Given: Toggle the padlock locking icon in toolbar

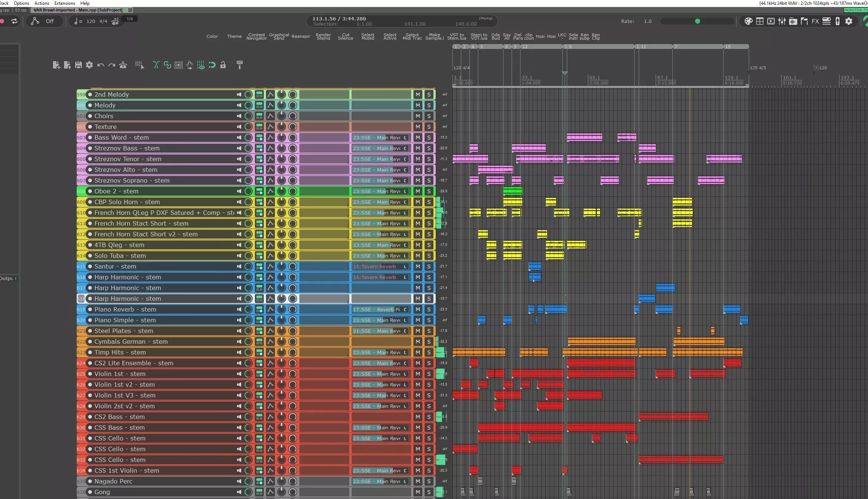Looking at the screenshot, I should point(223,65).
